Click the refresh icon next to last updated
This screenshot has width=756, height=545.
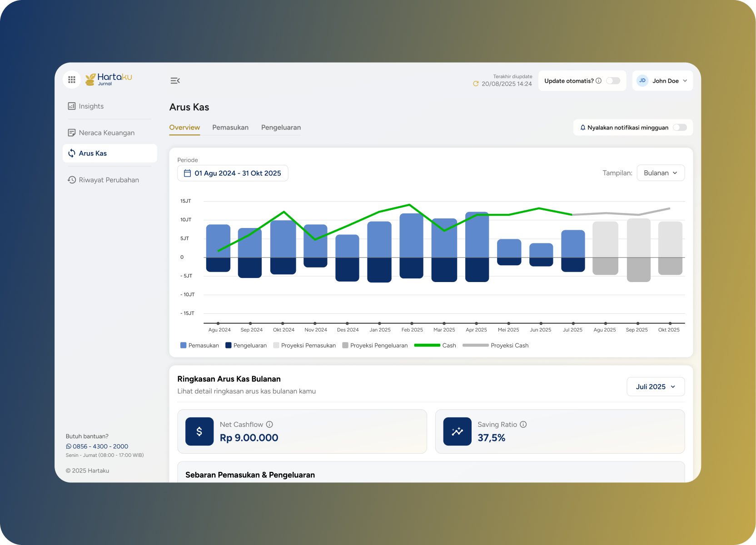[476, 84]
